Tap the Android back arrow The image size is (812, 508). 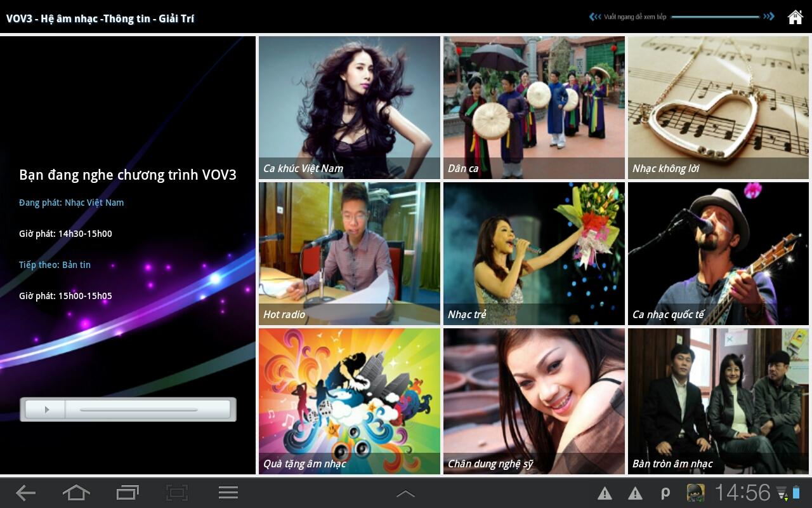[x=25, y=493]
